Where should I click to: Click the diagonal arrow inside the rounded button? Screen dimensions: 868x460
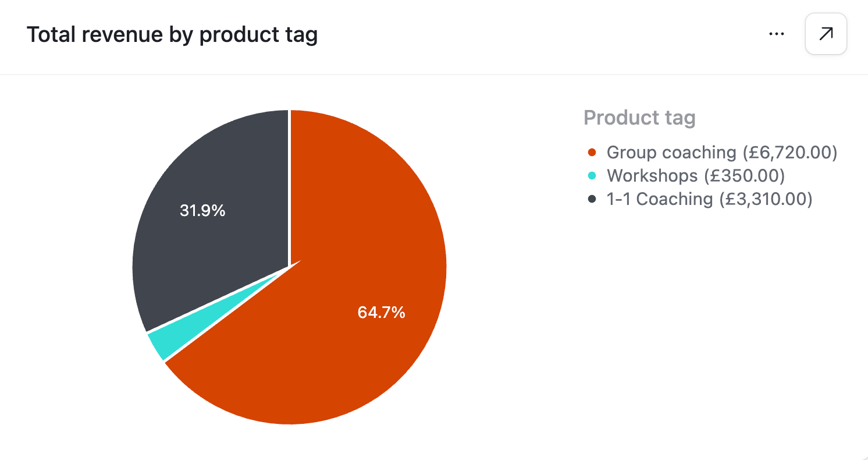coord(826,34)
